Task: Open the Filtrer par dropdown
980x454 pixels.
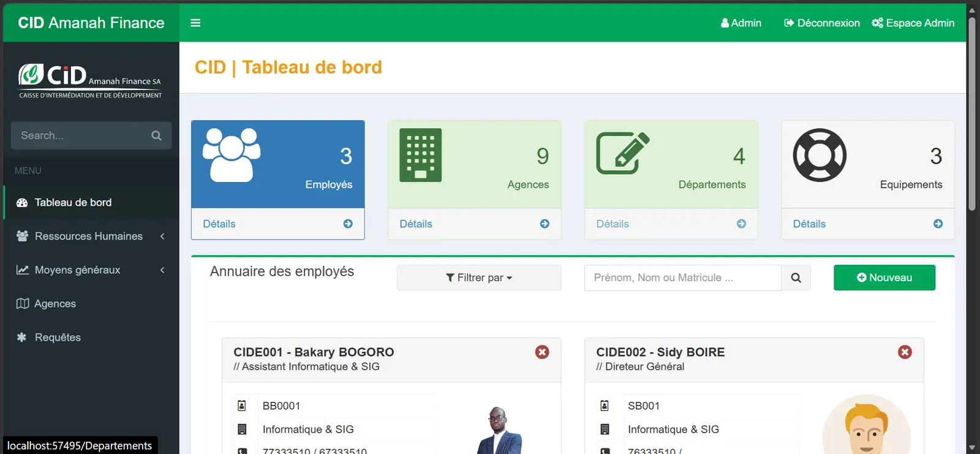Action: point(479,278)
